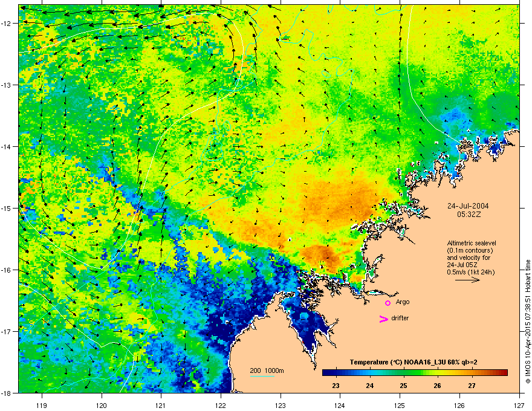Image resolution: width=532 pixels, height=411 pixels.
Task: Click latitude axis label '-18'
Action: [7, 393]
